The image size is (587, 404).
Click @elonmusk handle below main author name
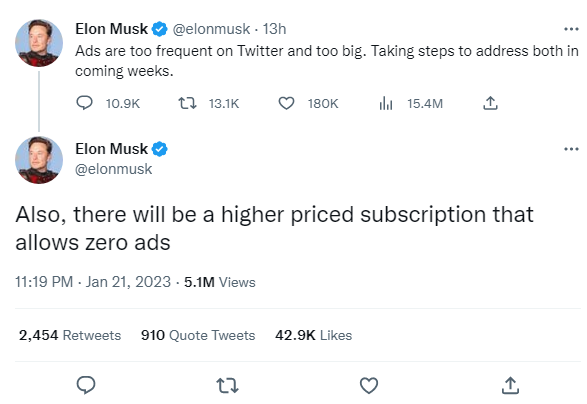(114, 169)
